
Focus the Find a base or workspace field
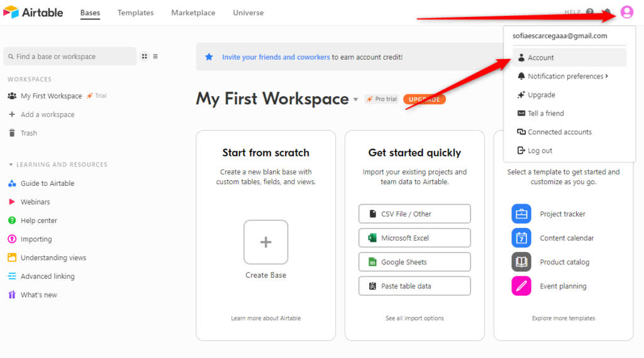tap(70, 56)
